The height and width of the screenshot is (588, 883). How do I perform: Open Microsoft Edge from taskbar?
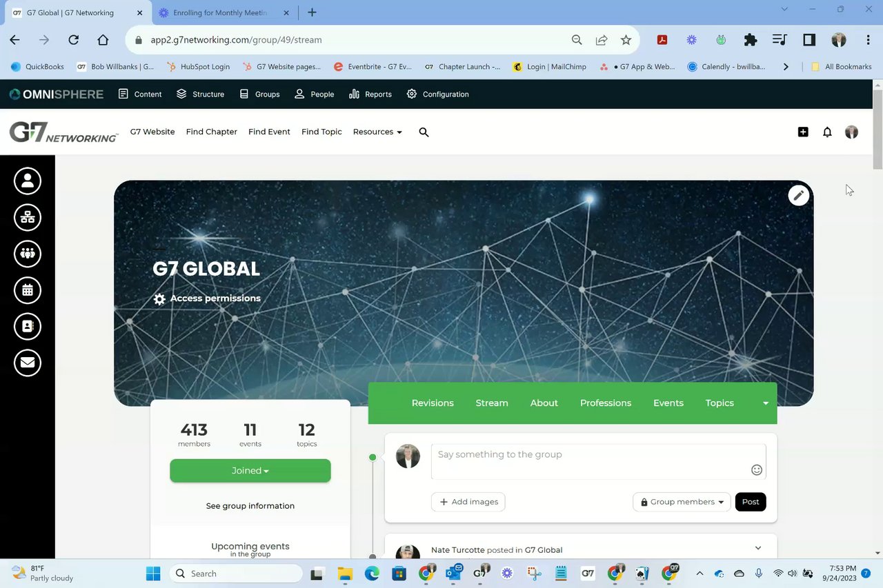tap(372, 574)
